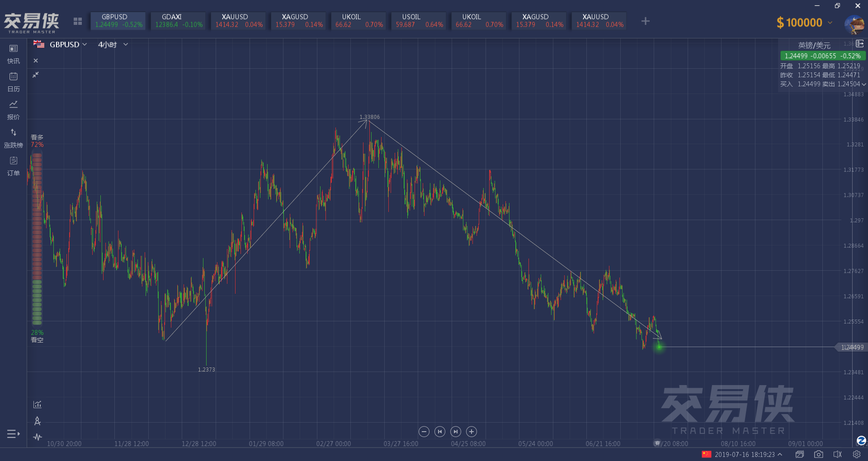Add a new symbol tab with plus
Screen dimensions: 868x461
coord(645,21)
